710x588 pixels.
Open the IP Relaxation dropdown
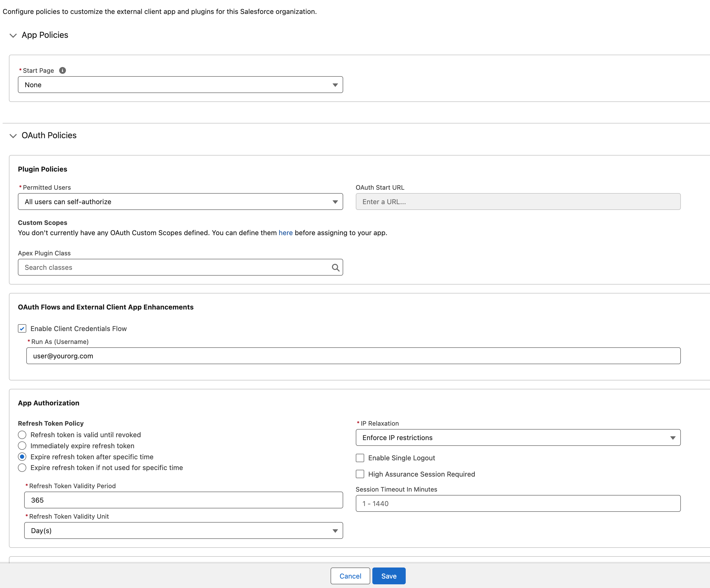coord(518,437)
